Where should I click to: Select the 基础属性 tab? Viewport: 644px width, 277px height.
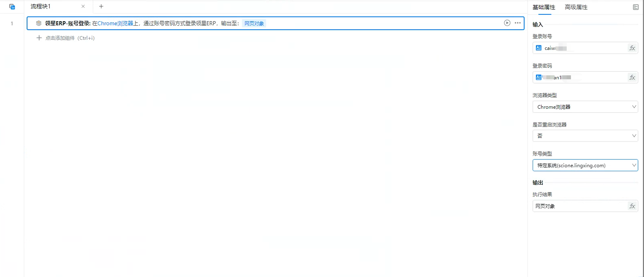(544, 7)
